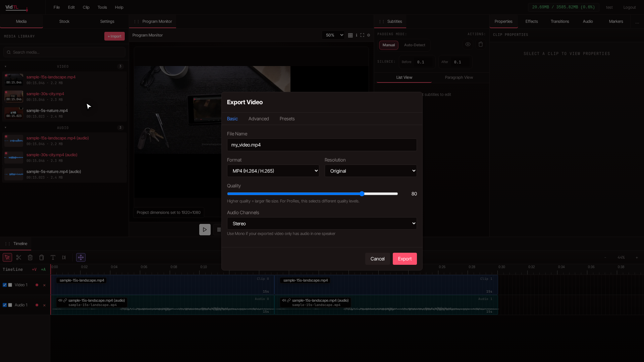Open the Markers tab
Image resolution: width=644 pixels, height=362 pixels.
point(616,21)
